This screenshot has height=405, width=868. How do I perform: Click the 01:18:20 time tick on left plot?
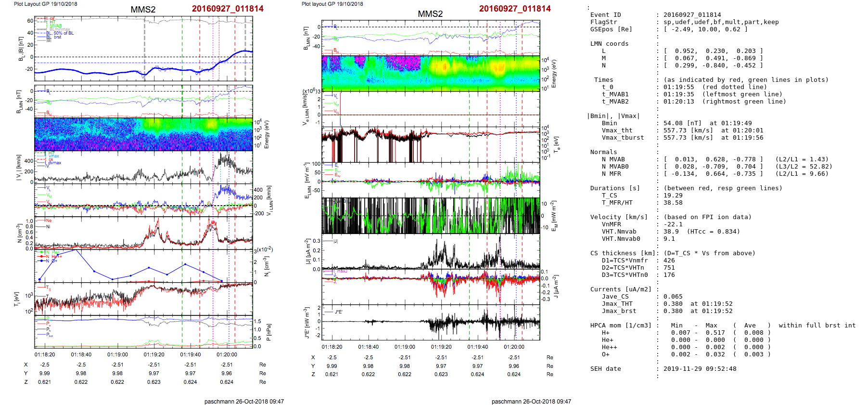click(x=45, y=354)
